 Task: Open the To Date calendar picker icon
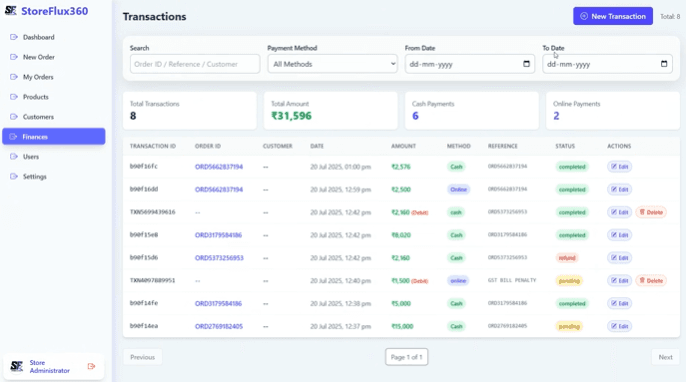coord(664,64)
